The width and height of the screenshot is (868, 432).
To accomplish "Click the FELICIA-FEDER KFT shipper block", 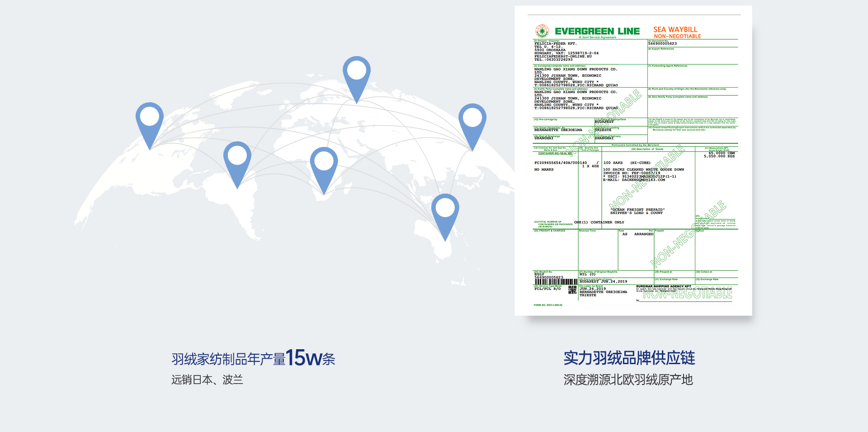I will click(x=566, y=52).
